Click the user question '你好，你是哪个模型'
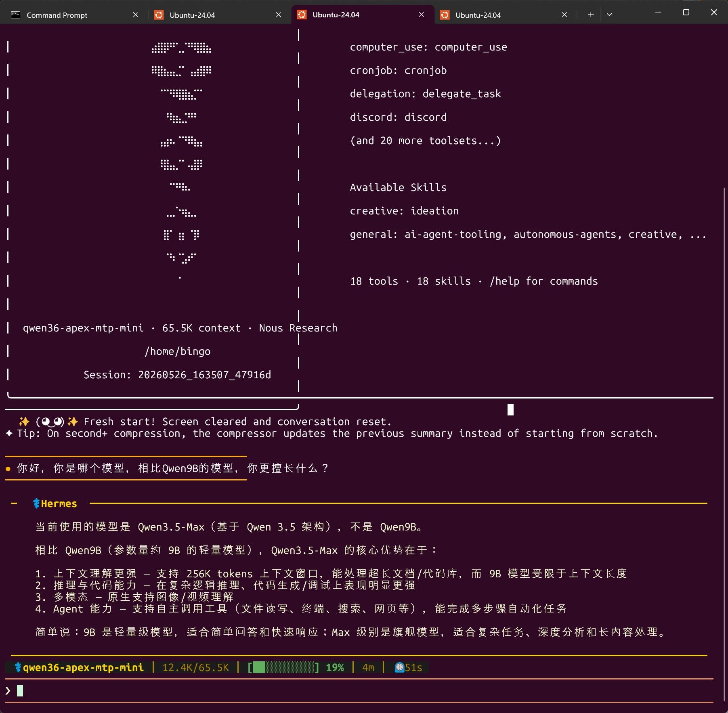The height and width of the screenshot is (713, 728). click(x=173, y=468)
